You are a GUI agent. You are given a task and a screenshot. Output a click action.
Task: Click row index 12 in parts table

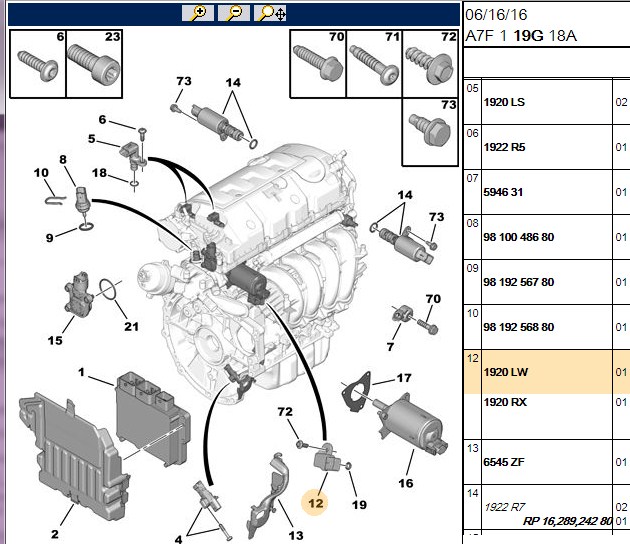[x=472, y=358]
